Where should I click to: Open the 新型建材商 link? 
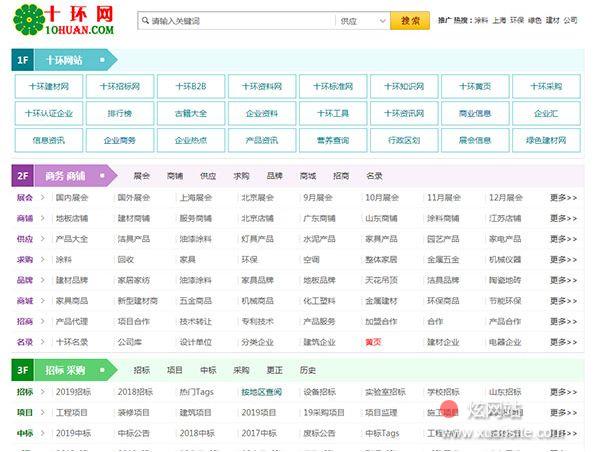[x=138, y=301]
